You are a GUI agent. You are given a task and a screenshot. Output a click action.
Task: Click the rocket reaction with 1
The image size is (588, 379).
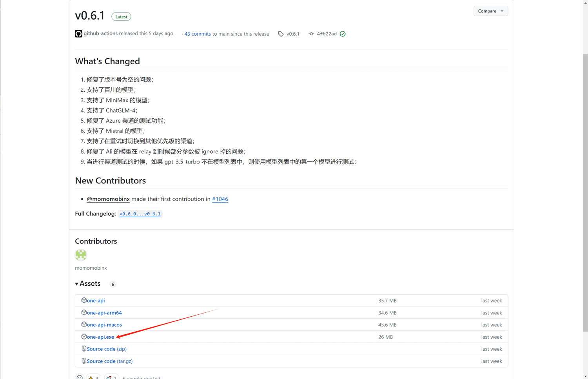pos(111,377)
